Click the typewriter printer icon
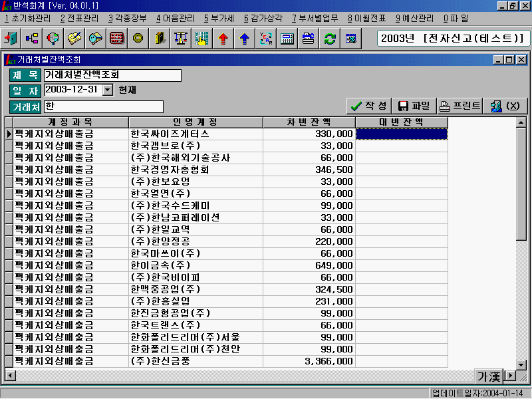The height and width of the screenshot is (399, 532). 309,39
